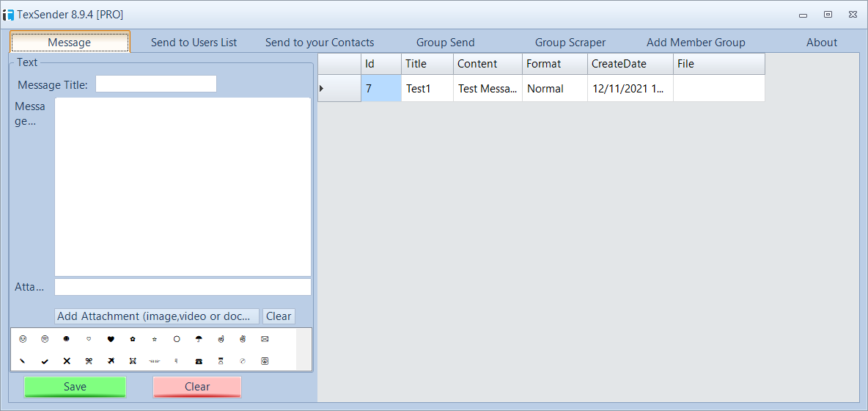The height and width of the screenshot is (411, 868).
Task: Select the Id cell showing 7
Action: pyautogui.click(x=381, y=89)
